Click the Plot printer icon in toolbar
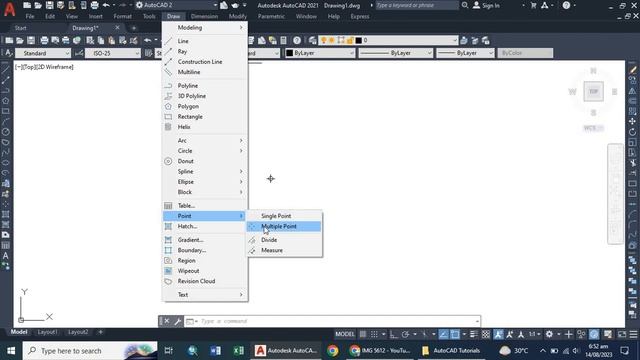 pos(44,40)
